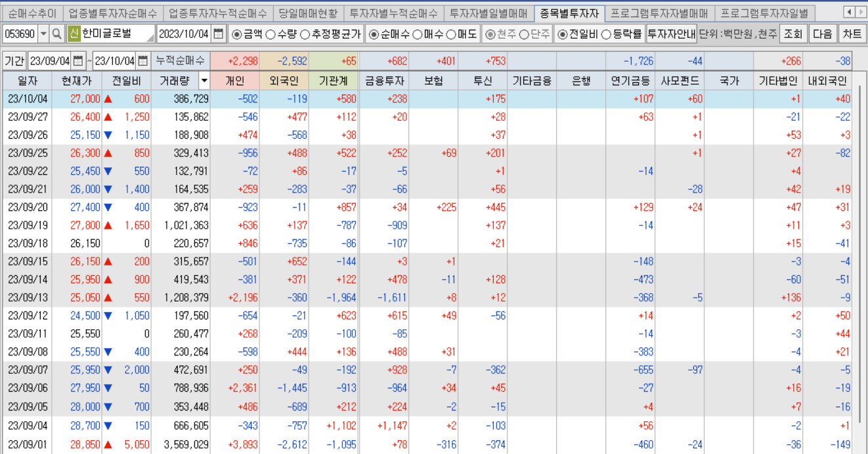
Task: Open the stock code search magnifier
Action: tap(58, 34)
